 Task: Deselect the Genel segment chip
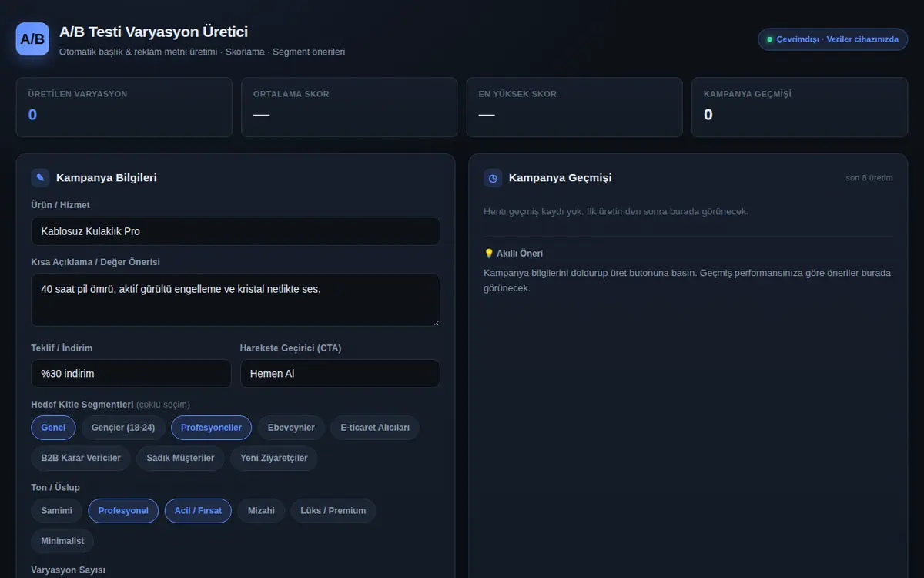53,428
